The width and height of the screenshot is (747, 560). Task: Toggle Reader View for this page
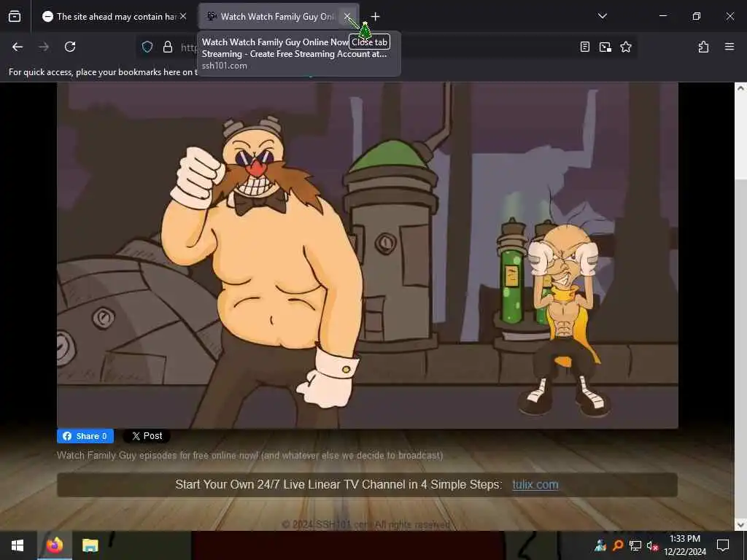585,47
